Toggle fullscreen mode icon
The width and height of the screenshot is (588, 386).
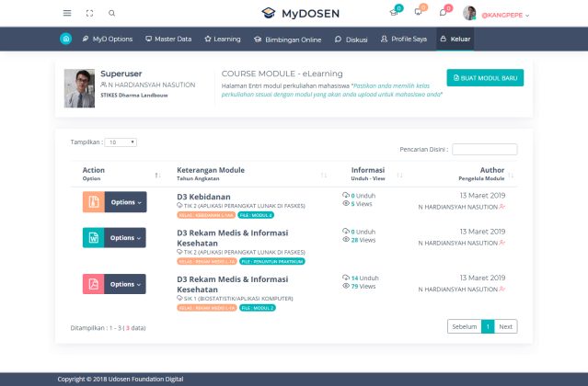click(x=89, y=14)
